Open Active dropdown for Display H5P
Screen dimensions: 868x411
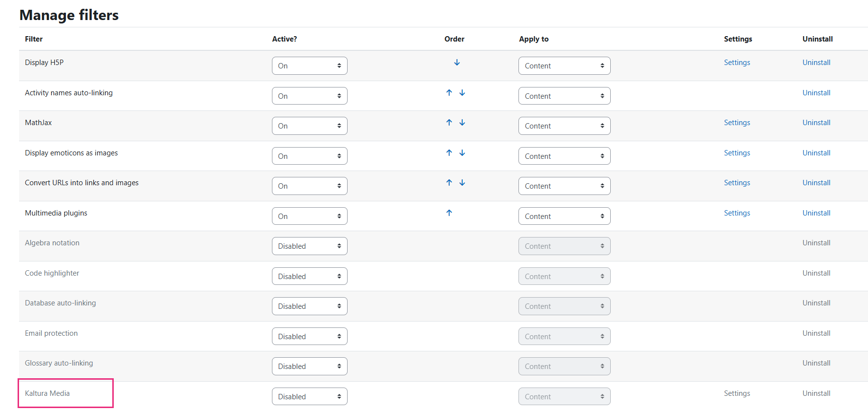point(310,66)
